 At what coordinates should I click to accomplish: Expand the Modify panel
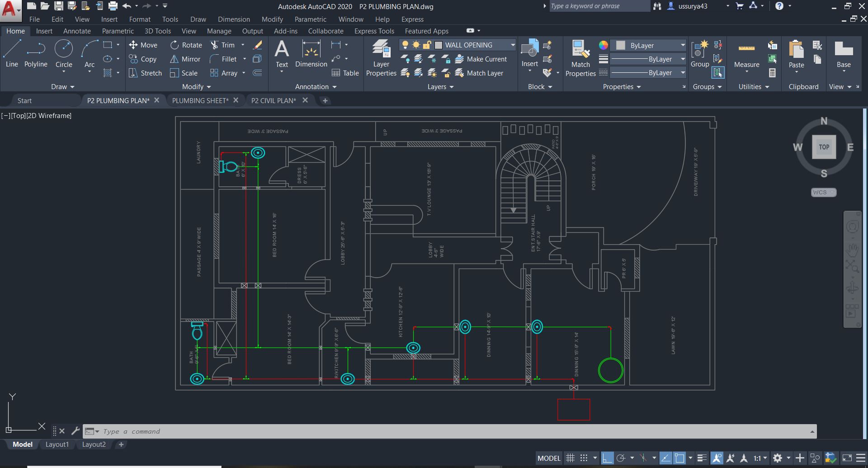197,86
